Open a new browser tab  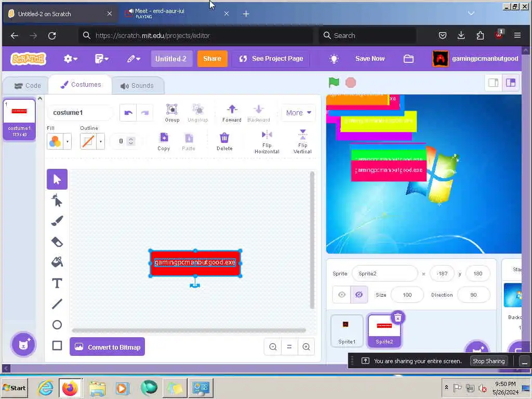246,14
